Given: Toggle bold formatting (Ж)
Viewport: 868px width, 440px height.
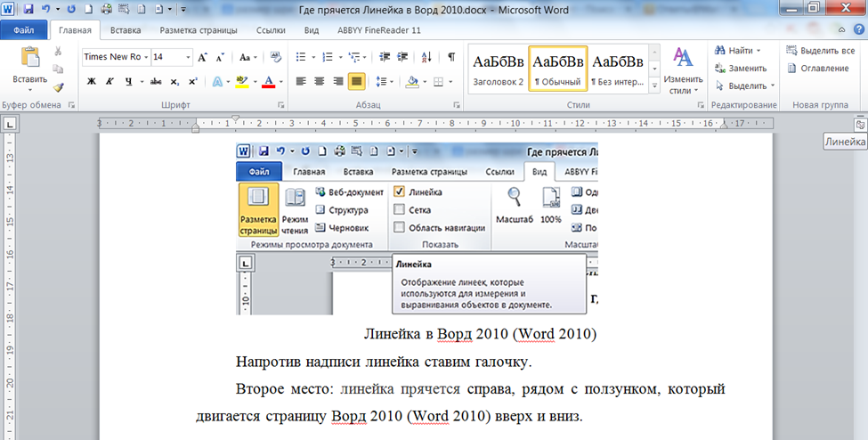Looking at the screenshot, I should coord(91,81).
